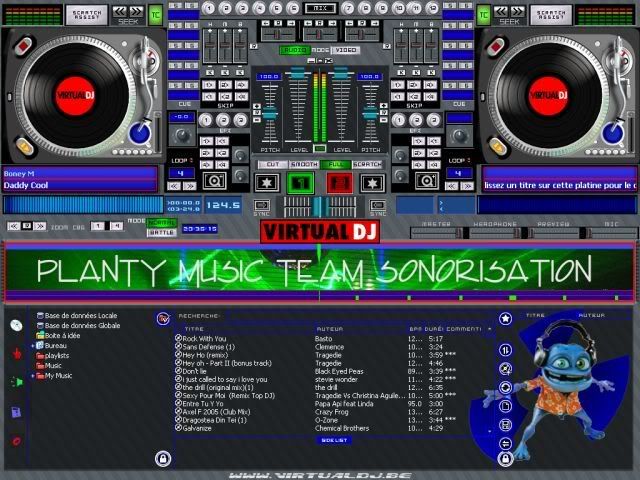Click the left deck turntable icon button
The image size is (640, 480).
point(215,181)
